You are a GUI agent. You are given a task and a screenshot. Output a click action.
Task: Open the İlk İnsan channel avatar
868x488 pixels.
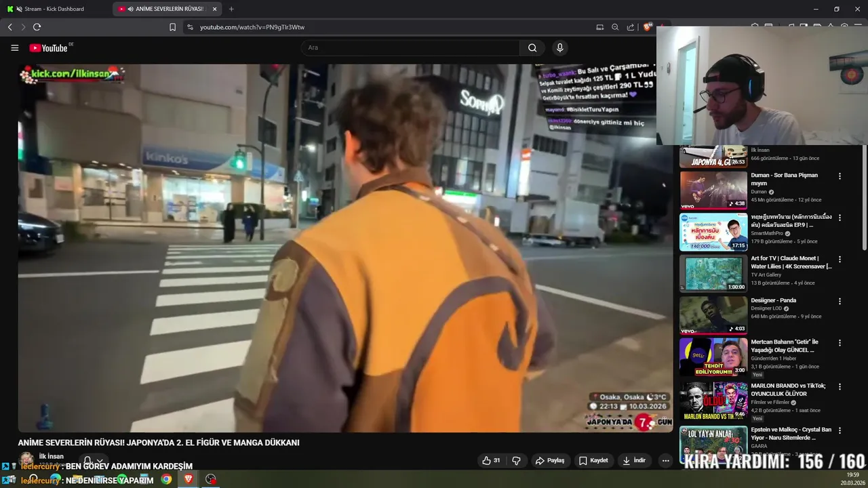(26, 460)
